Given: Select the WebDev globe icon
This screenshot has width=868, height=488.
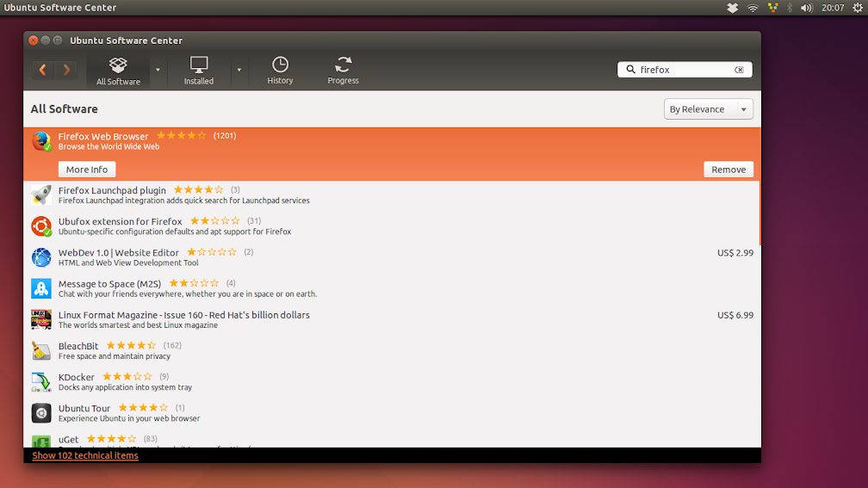Looking at the screenshot, I should tap(41, 257).
